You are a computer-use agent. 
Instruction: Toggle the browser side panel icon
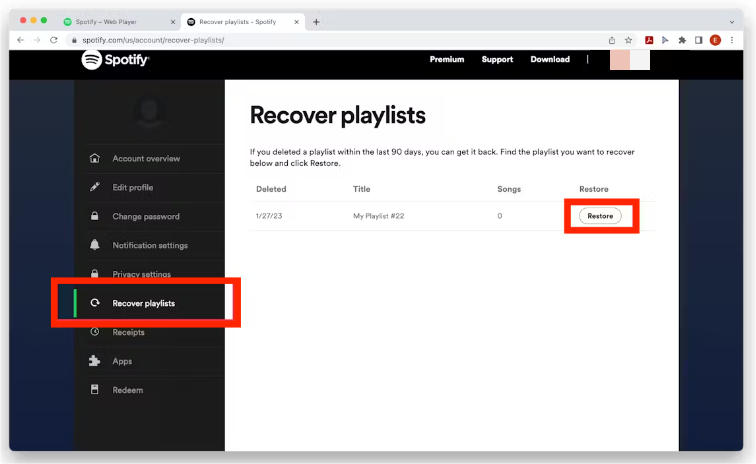pos(698,41)
